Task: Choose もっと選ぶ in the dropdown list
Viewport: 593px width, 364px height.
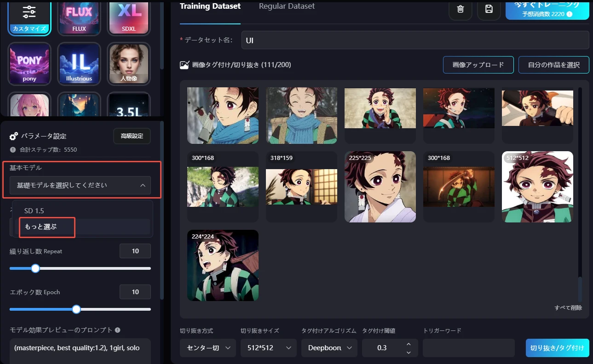Action: 41,227
